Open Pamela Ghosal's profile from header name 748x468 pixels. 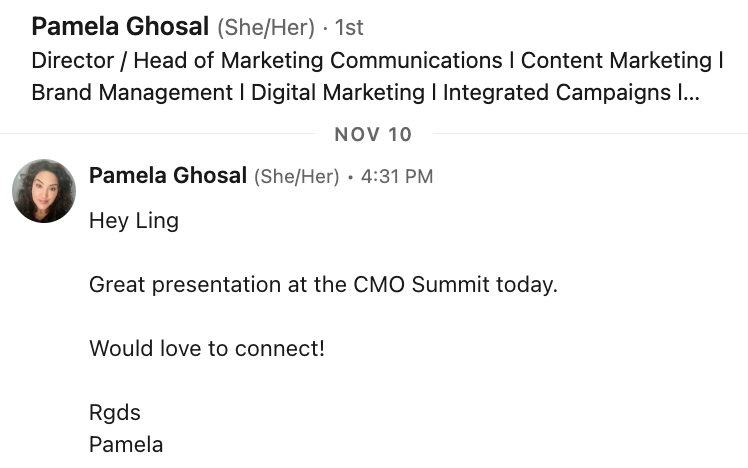tap(120, 27)
